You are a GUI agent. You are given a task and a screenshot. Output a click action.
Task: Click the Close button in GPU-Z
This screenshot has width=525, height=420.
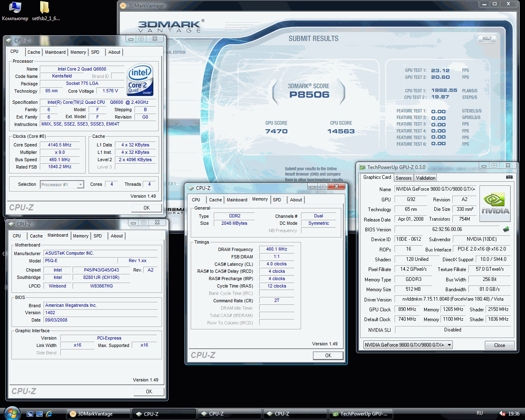[500, 345]
